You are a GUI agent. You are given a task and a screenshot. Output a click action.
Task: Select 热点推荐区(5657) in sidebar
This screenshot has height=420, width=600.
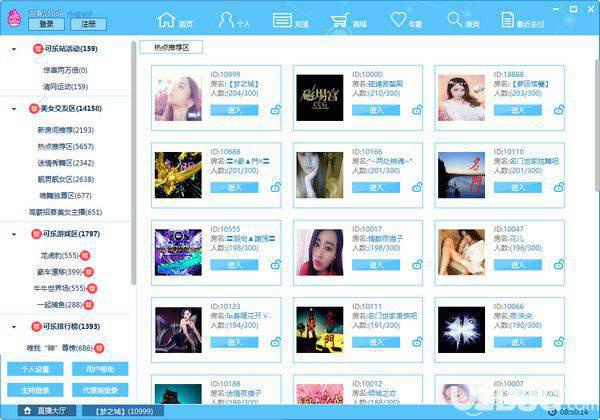coord(65,147)
